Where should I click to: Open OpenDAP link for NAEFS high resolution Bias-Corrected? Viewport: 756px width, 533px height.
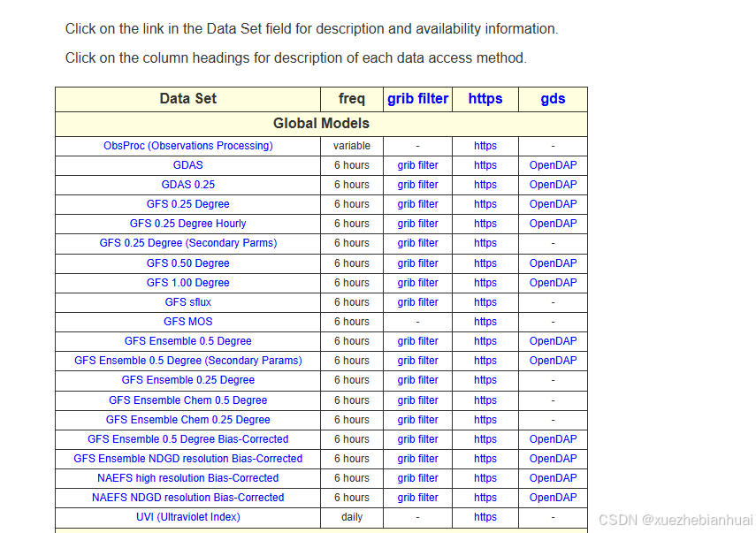click(x=553, y=478)
